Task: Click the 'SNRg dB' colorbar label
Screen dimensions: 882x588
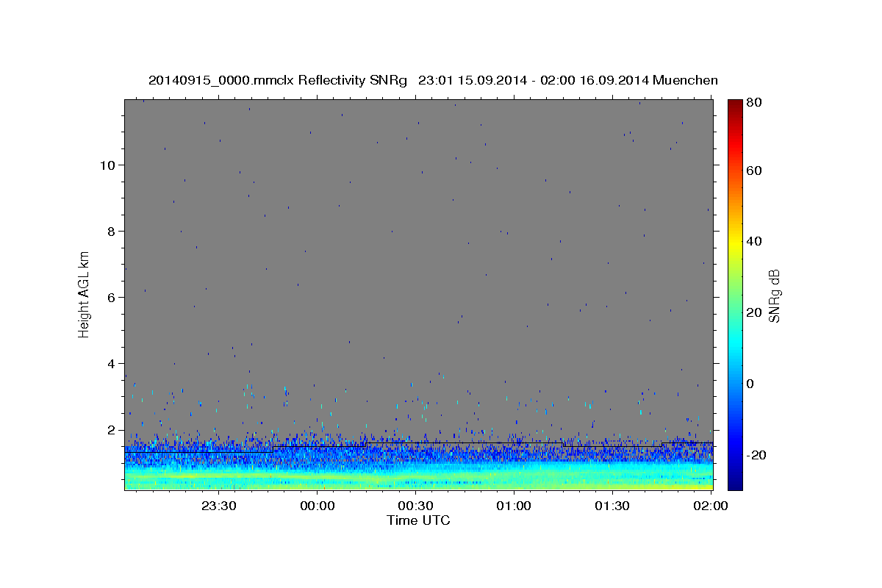Action: 774,296
